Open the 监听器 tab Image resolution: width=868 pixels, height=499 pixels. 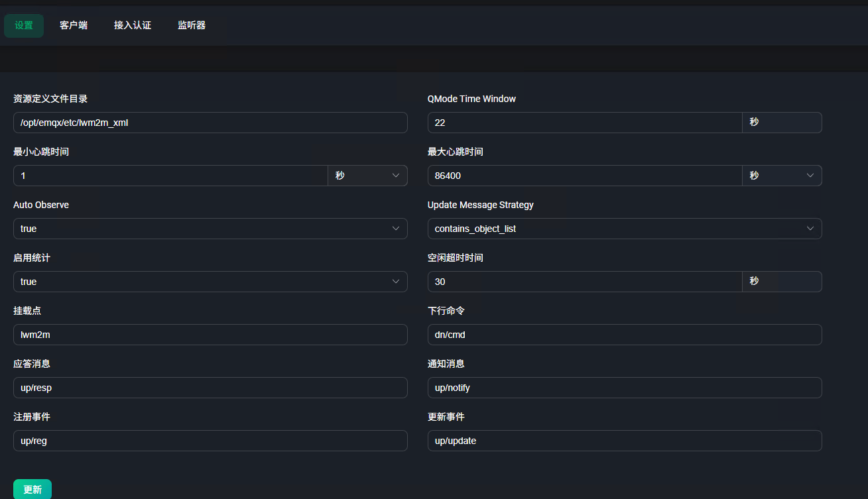point(192,26)
